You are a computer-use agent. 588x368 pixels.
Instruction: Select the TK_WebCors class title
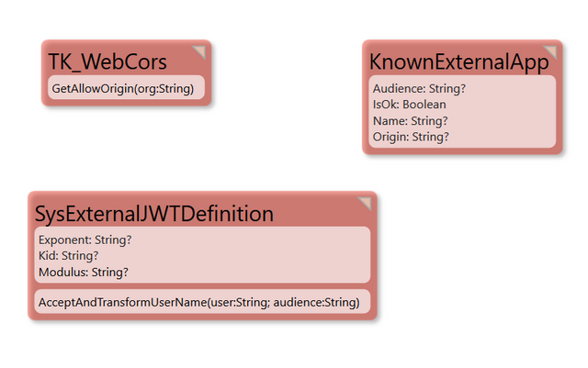click(107, 61)
